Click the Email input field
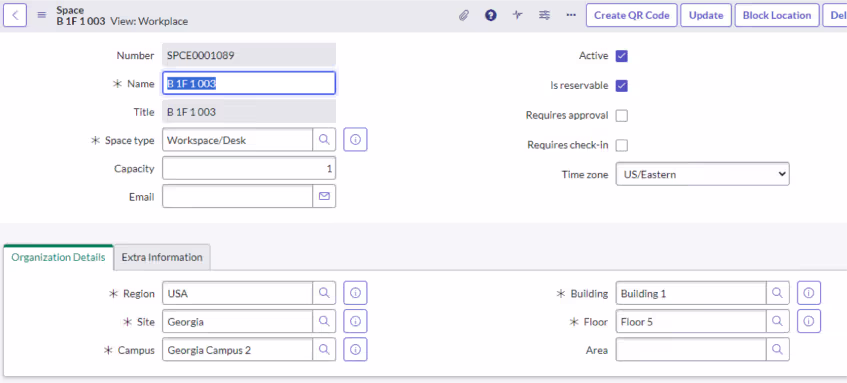Viewport: 847px width, 383px height. pos(237,197)
